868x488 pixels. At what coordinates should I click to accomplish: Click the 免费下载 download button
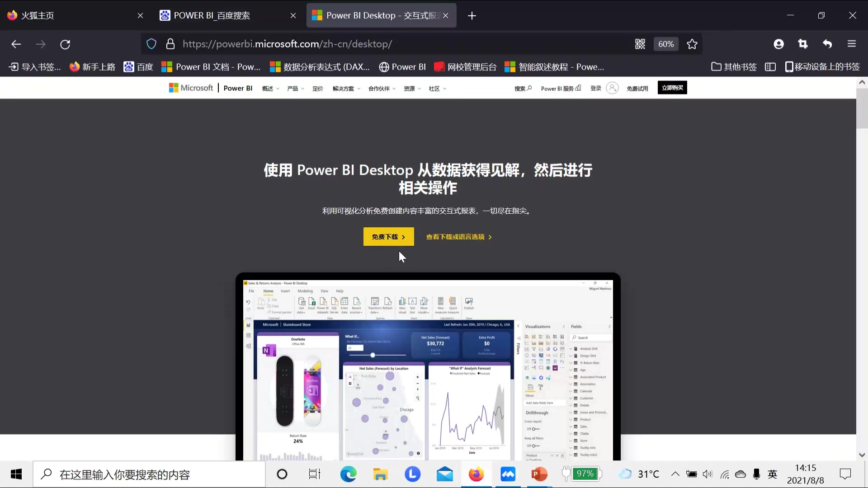coord(388,236)
